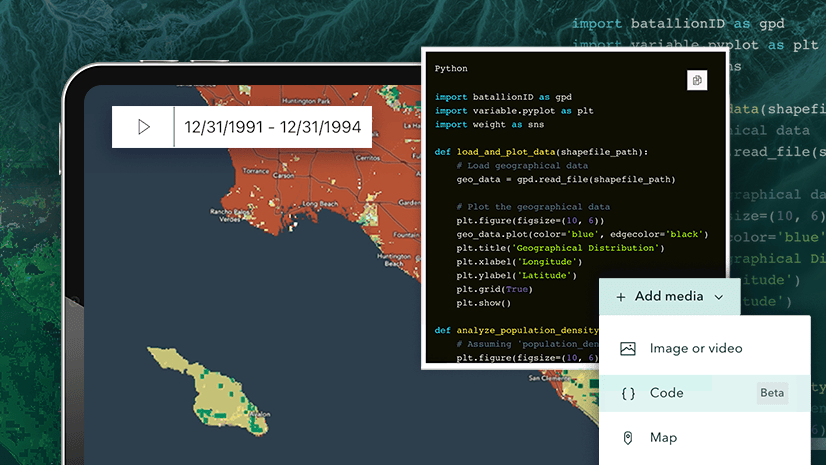
Task: Click the map pin icon
Action: (627, 438)
